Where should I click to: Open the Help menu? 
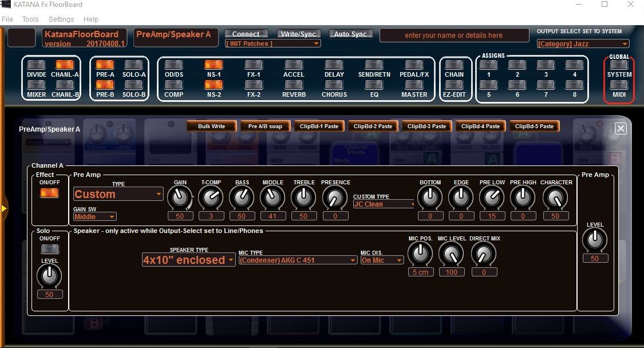(91, 19)
